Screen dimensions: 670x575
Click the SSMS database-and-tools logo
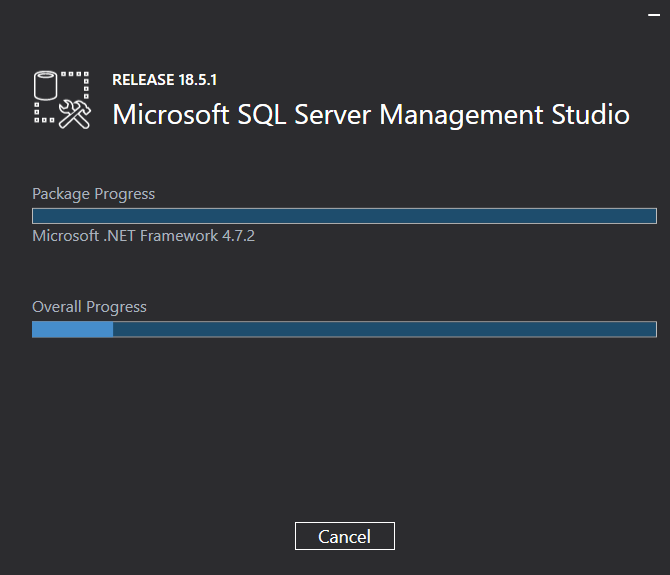62,99
